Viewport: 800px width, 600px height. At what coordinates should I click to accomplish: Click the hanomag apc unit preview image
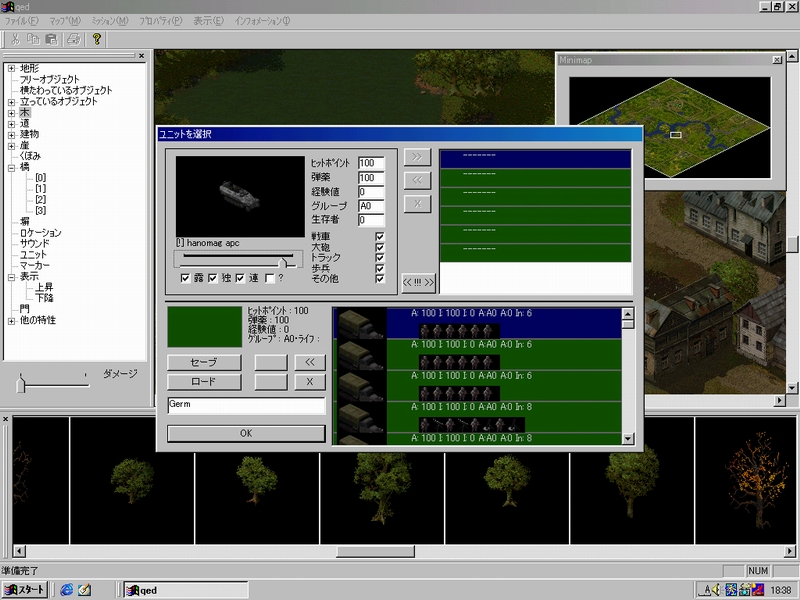click(240, 196)
